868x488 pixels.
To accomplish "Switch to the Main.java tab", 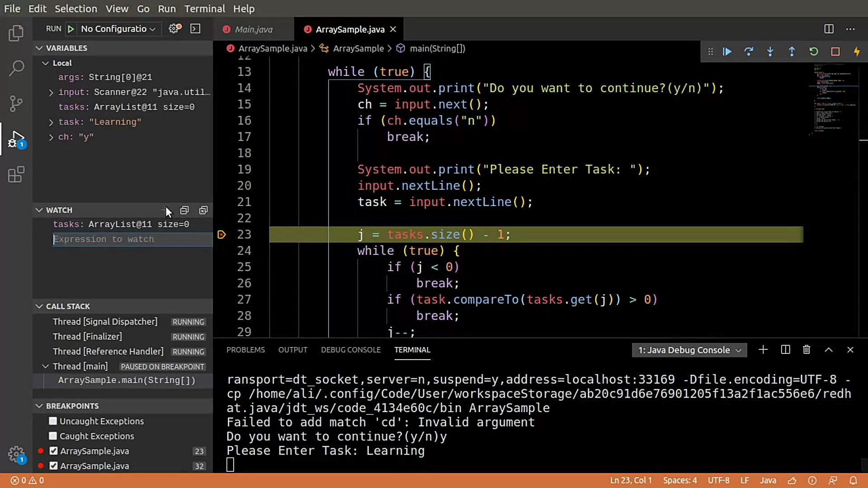I will click(253, 29).
